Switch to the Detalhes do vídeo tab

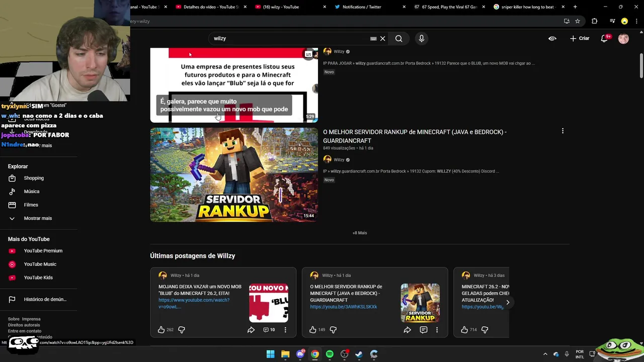pos(210,7)
